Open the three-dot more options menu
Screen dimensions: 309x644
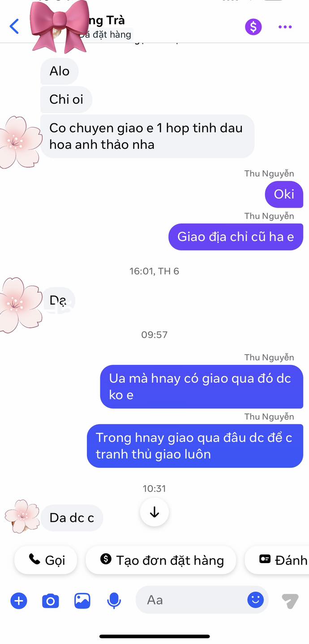click(285, 27)
